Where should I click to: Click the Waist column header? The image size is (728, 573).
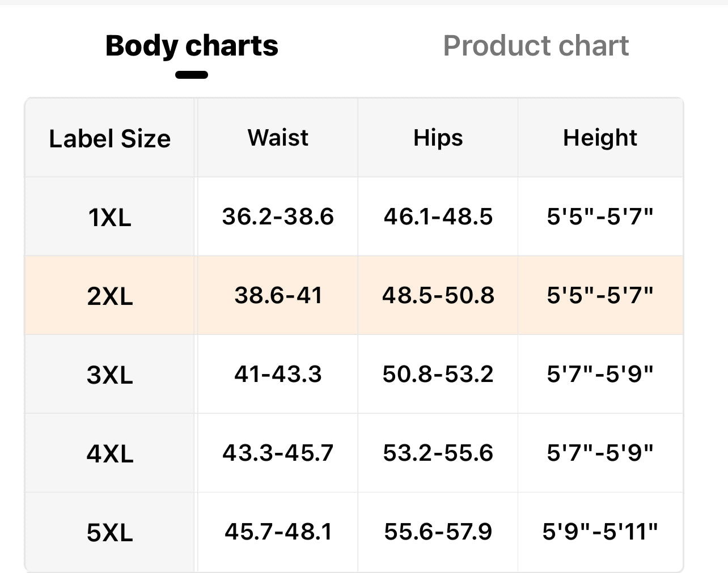tap(278, 138)
